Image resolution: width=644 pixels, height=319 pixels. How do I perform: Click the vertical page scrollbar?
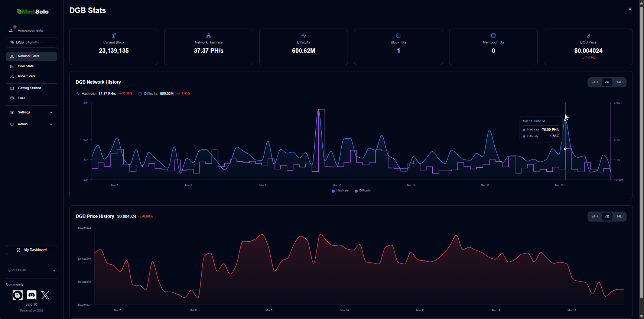(641, 149)
